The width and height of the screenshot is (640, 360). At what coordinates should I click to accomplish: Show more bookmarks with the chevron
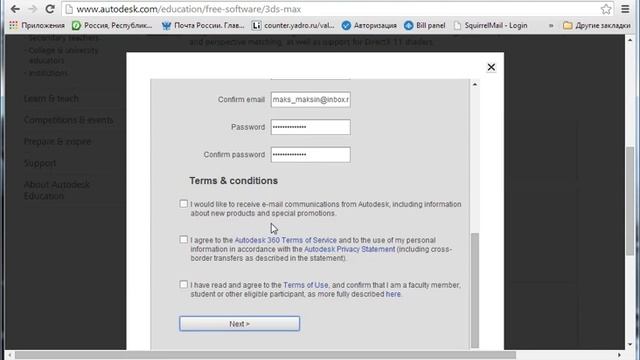pyautogui.click(x=551, y=25)
